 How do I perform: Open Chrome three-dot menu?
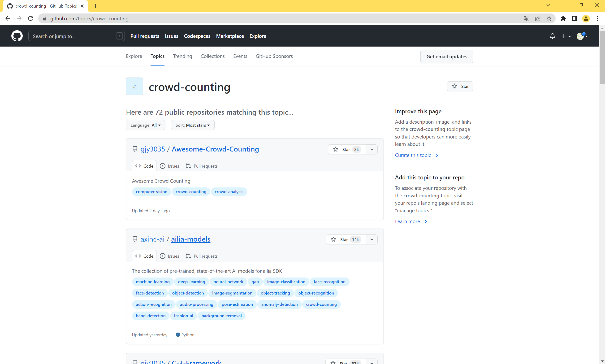coord(597,18)
